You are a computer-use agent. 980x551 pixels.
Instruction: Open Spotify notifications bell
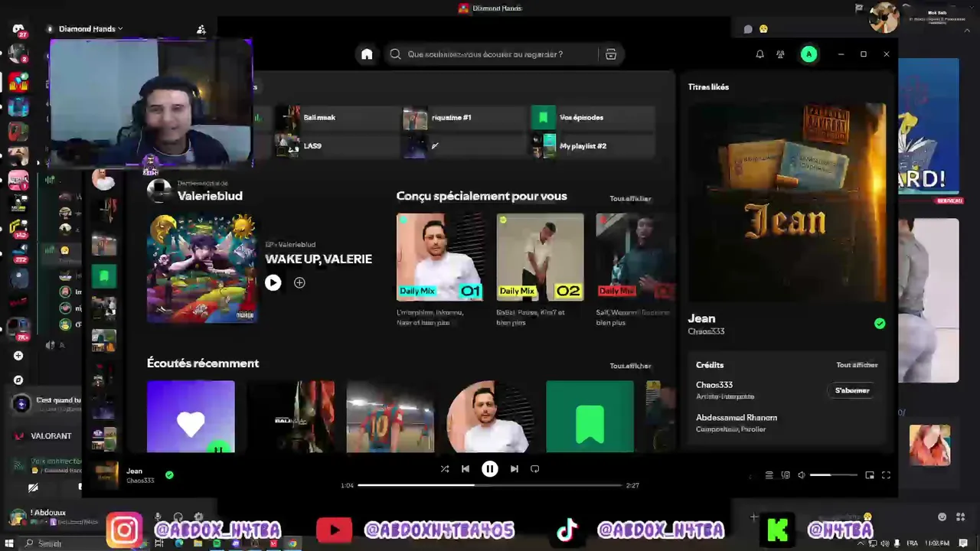pyautogui.click(x=759, y=54)
